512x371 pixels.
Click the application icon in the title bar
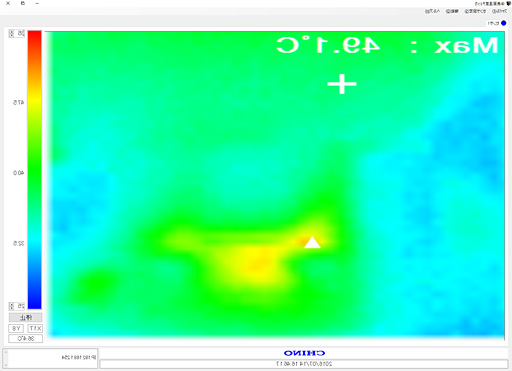(x=509, y=3)
